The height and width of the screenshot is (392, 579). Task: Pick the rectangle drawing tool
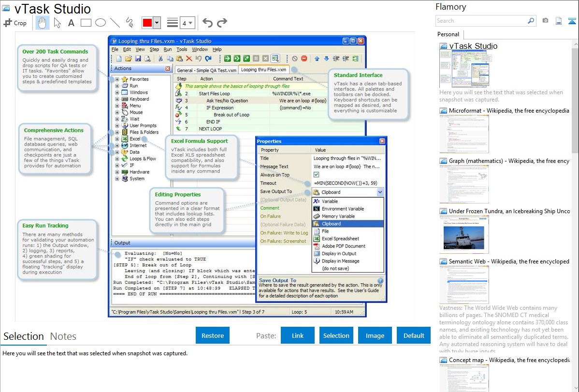[86, 23]
